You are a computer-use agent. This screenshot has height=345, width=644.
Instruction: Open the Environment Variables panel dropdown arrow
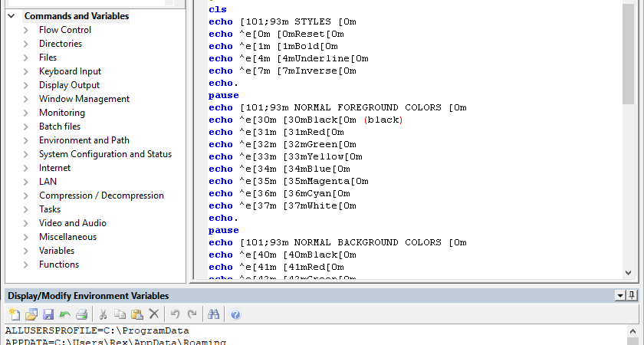620,295
